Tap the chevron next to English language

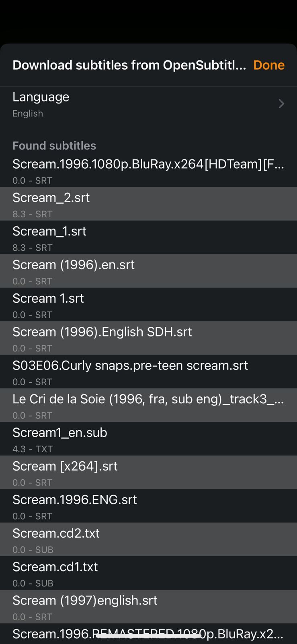coord(281,103)
